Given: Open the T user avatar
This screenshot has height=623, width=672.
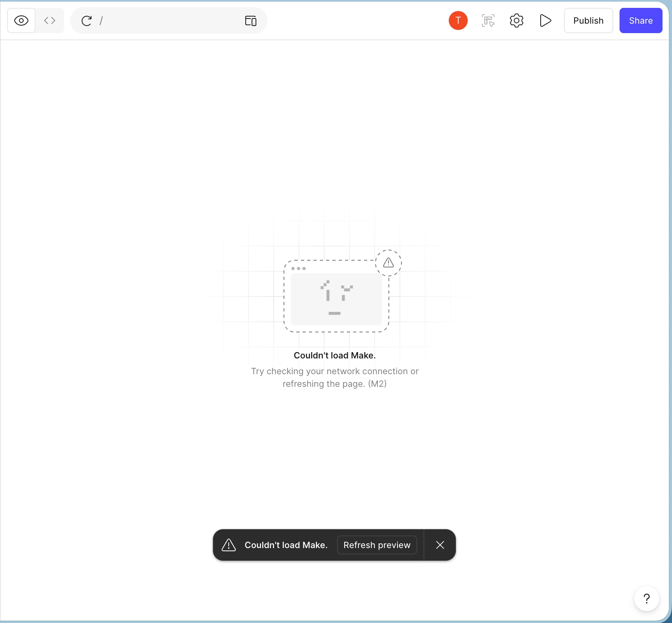Looking at the screenshot, I should click(x=458, y=21).
